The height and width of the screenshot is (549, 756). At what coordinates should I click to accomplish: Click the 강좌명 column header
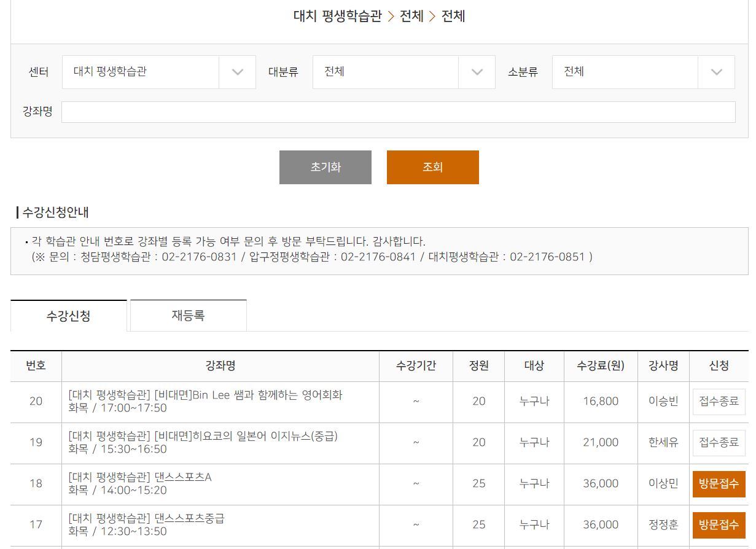coord(220,366)
